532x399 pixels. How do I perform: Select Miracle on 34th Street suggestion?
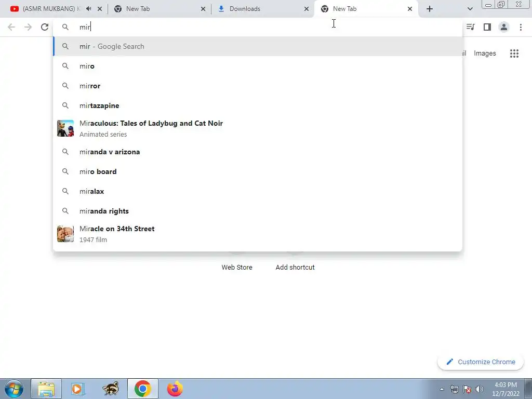(258, 234)
